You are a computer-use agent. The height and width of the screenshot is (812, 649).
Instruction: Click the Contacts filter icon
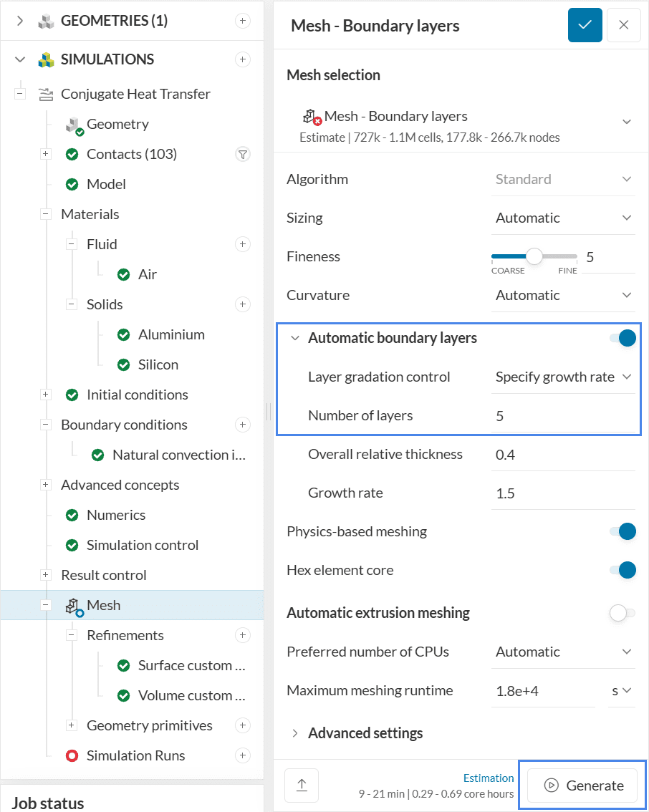(x=243, y=154)
